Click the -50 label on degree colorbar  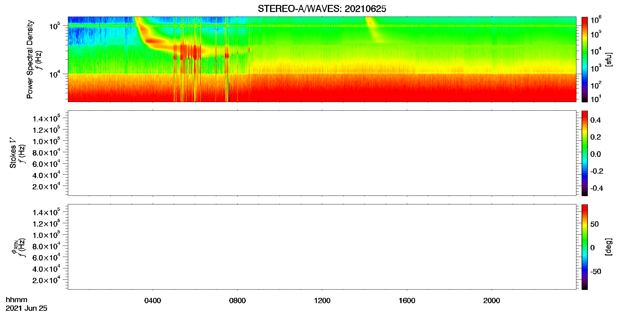[595, 271]
